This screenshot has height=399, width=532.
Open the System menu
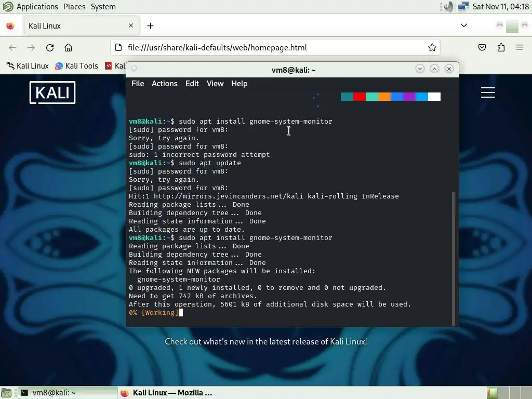[x=103, y=7]
